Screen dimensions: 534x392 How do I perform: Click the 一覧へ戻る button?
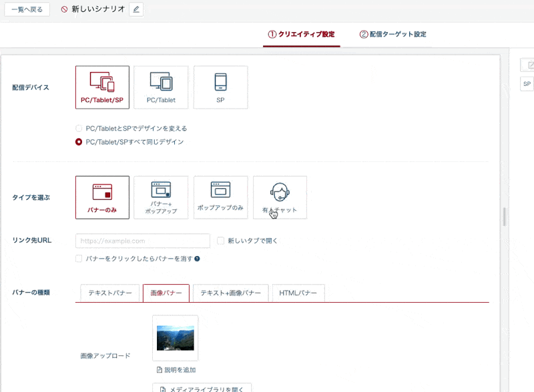pyautogui.click(x=27, y=11)
